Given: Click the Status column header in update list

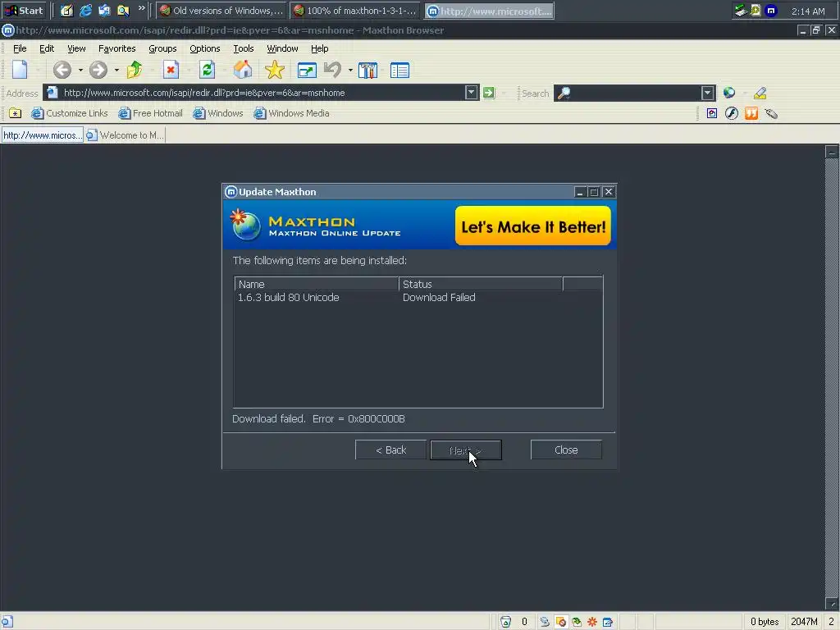Looking at the screenshot, I should tap(481, 284).
